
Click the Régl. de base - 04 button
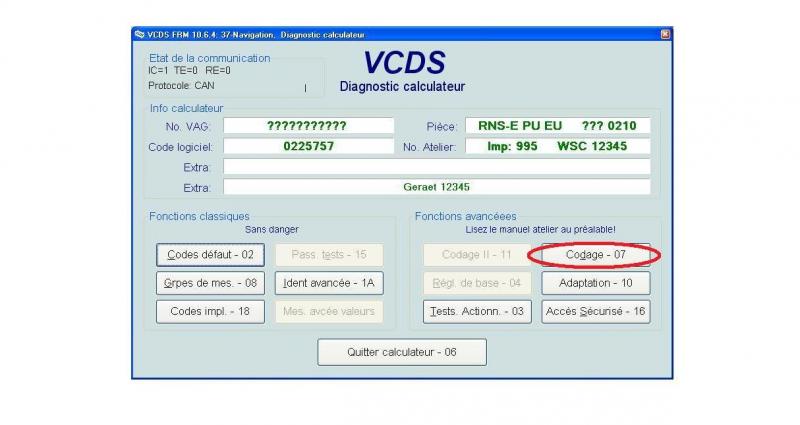click(477, 283)
